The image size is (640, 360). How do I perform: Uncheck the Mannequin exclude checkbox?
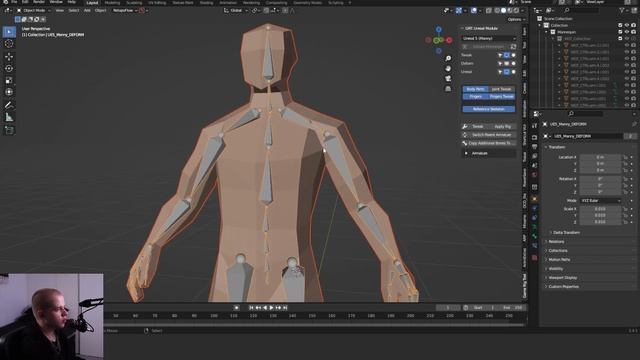click(x=620, y=32)
